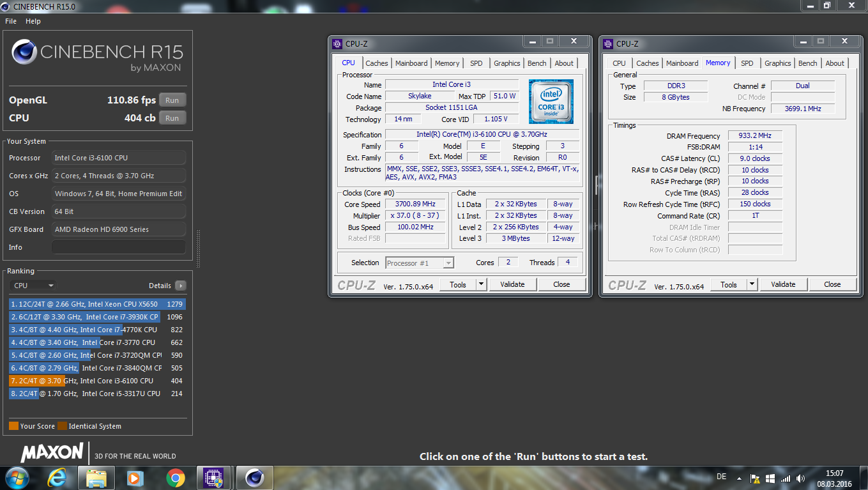Expand Tools dropdown arrow in right CPU-Z window
The width and height of the screenshot is (868, 490).
pyautogui.click(x=752, y=284)
